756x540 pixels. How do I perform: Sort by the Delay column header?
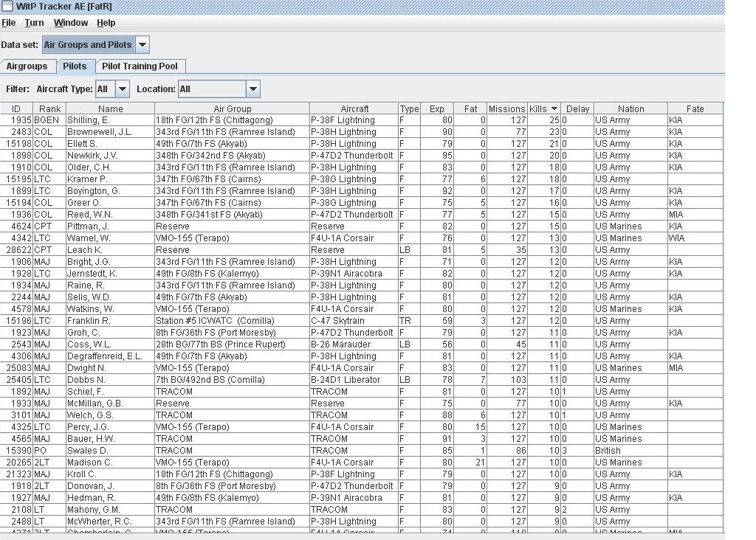(x=577, y=109)
